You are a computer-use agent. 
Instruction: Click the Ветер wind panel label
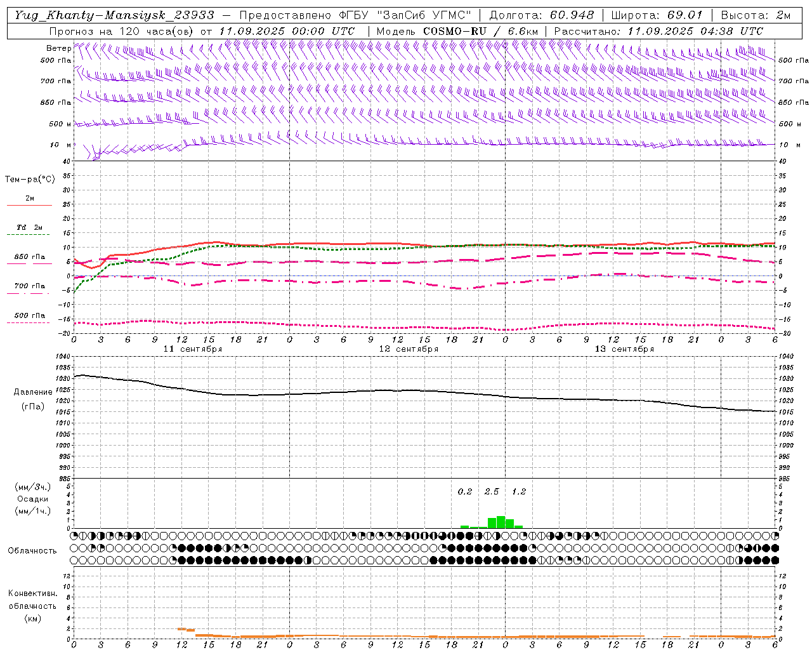coord(58,48)
